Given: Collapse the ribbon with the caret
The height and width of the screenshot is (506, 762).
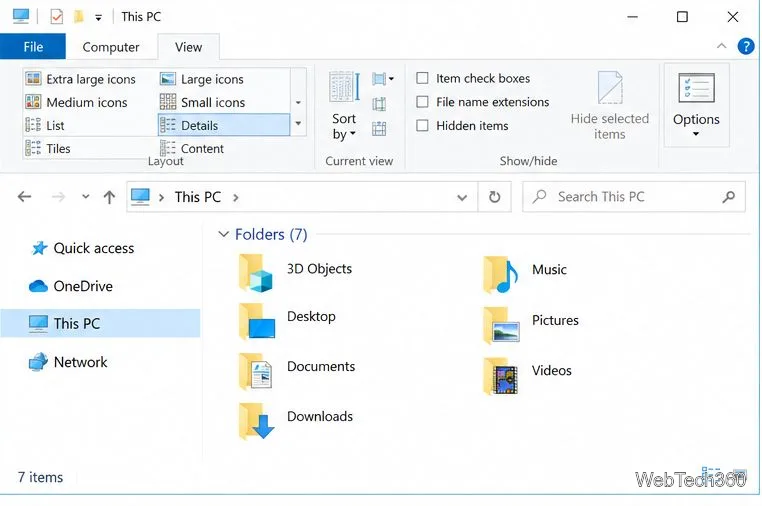Looking at the screenshot, I should (721, 46).
